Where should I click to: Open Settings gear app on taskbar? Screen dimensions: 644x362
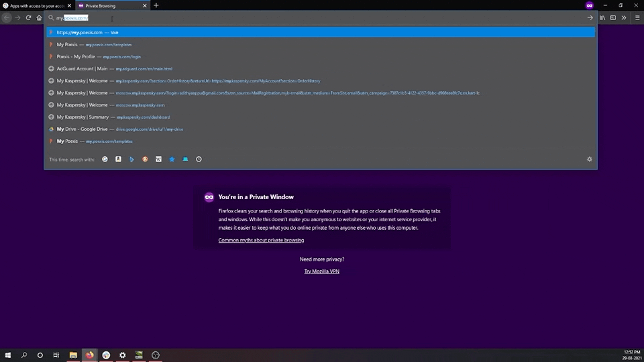click(x=122, y=355)
